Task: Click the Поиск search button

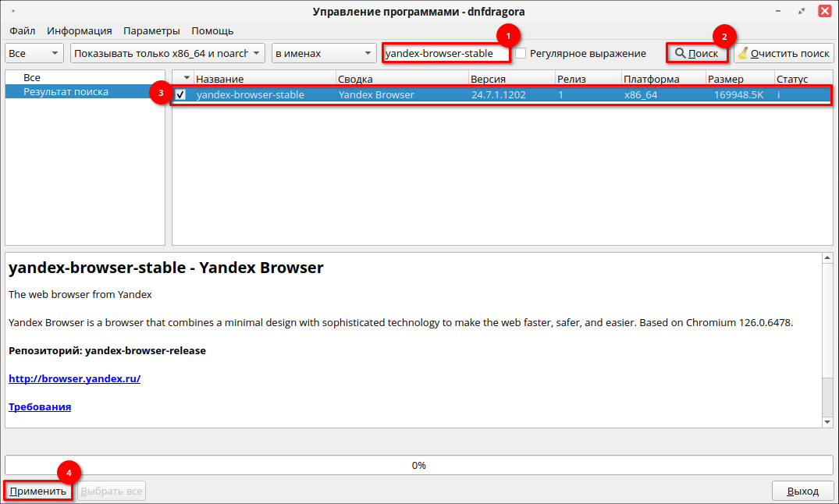Action: (x=697, y=53)
